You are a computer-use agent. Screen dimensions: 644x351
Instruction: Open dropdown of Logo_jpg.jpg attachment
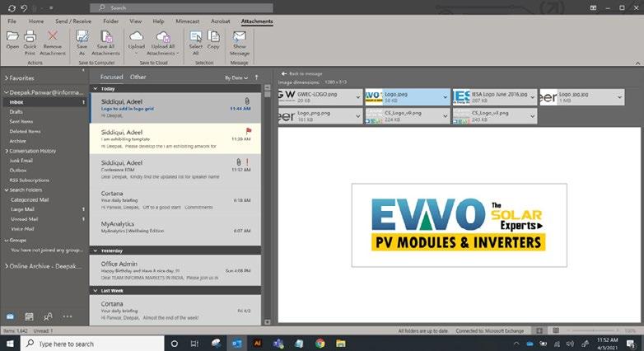tap(619, 97)
